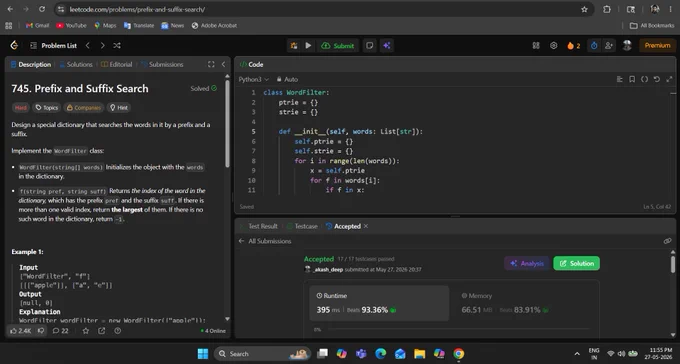
Task: Copy the submission link icon
Action: [667, 241]
